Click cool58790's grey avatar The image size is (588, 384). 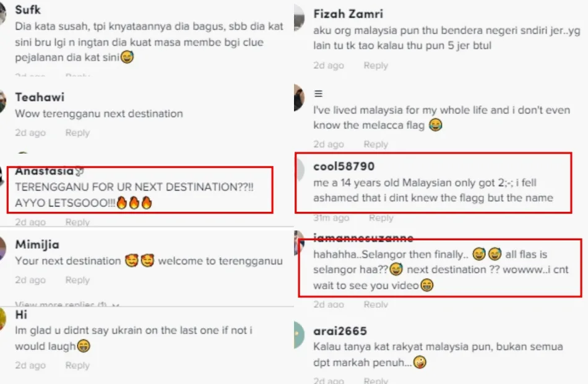click(299, 170)
